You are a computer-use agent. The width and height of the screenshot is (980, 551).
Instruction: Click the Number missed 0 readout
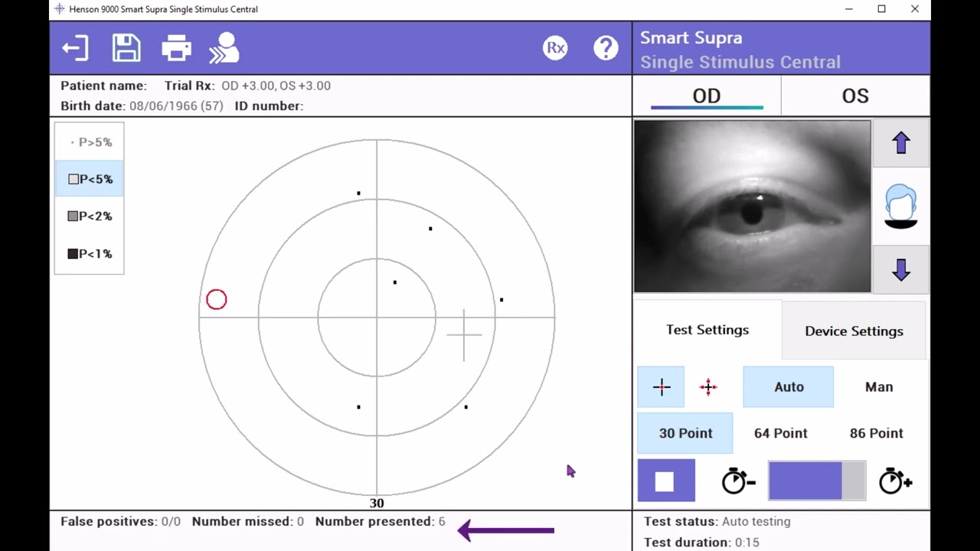pyautogui.click(x=247, y=521)
